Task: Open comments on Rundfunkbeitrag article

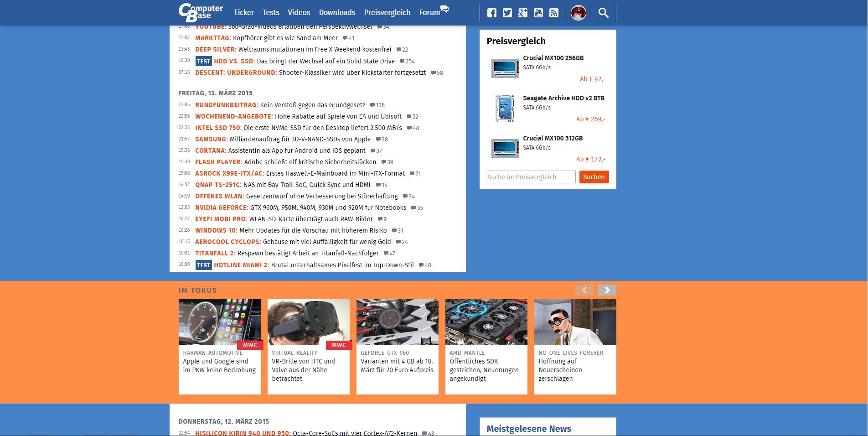Action: click(x=377, y=105)
